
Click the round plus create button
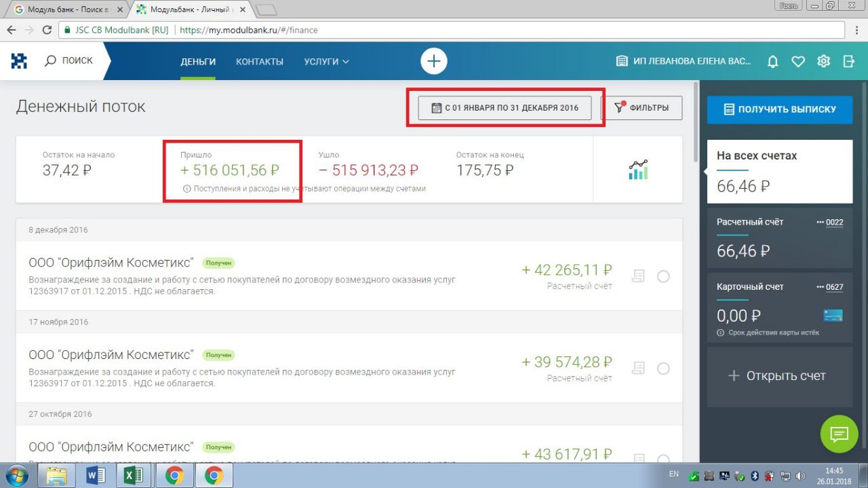(x=434, y=61)
